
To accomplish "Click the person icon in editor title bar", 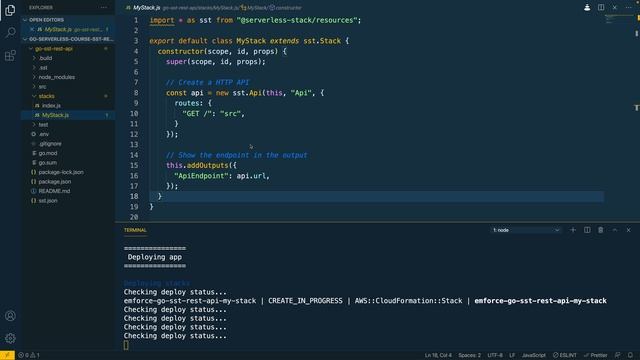I will (x=587, y=7).
